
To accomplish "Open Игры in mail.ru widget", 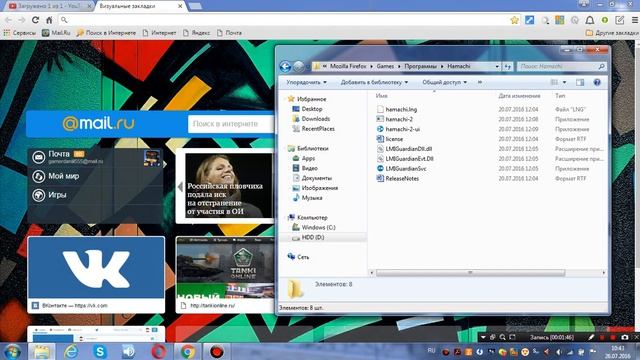I will [57, 195].
